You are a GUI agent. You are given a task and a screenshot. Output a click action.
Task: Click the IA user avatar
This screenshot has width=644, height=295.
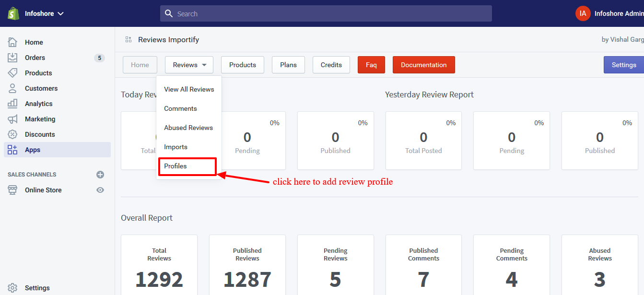click(x=583, y=13)
